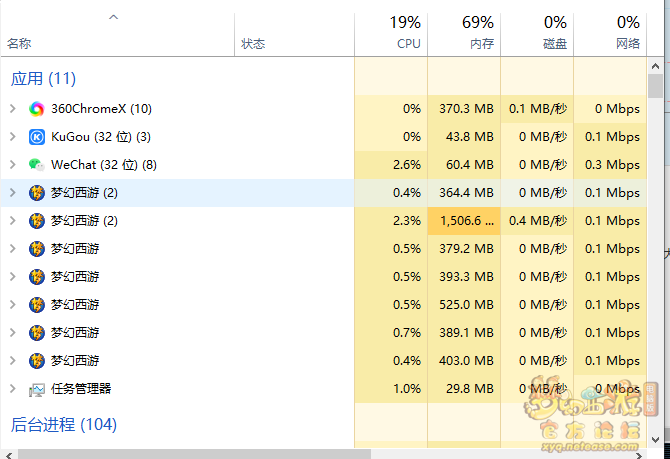Expand 梦幻西游 (2) using 1,506.6 memory
670x459 pixels.
(x=13, y=221)
